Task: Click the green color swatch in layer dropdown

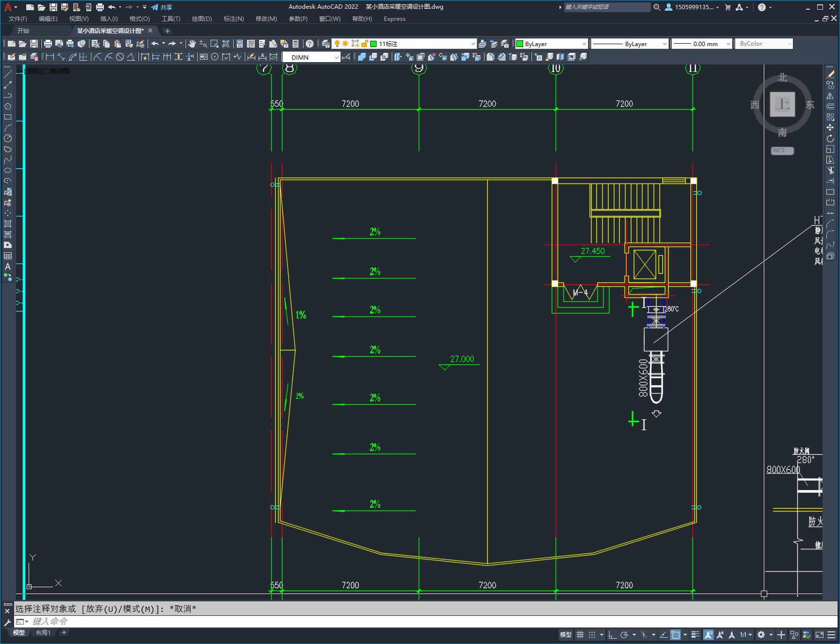Action: (x=374, y=44)
